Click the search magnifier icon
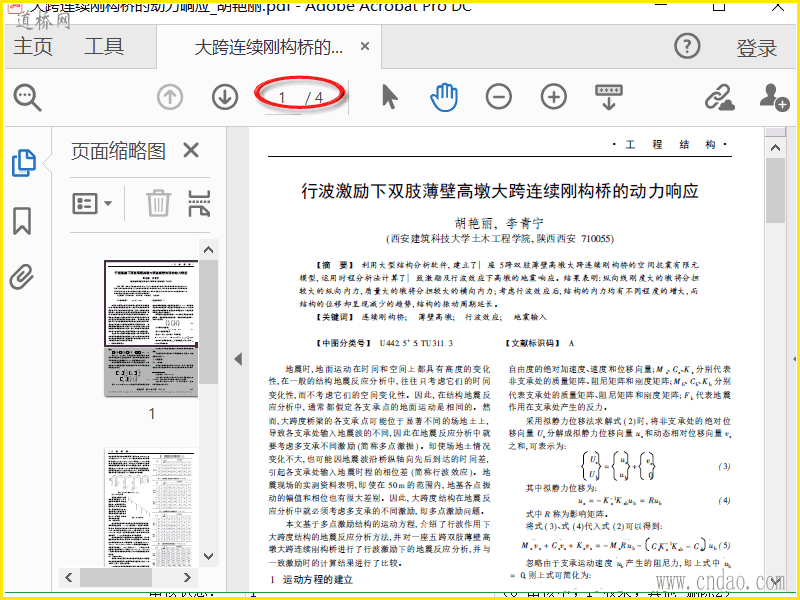This screenshot has width=800, height=600. tap(27, 97)
